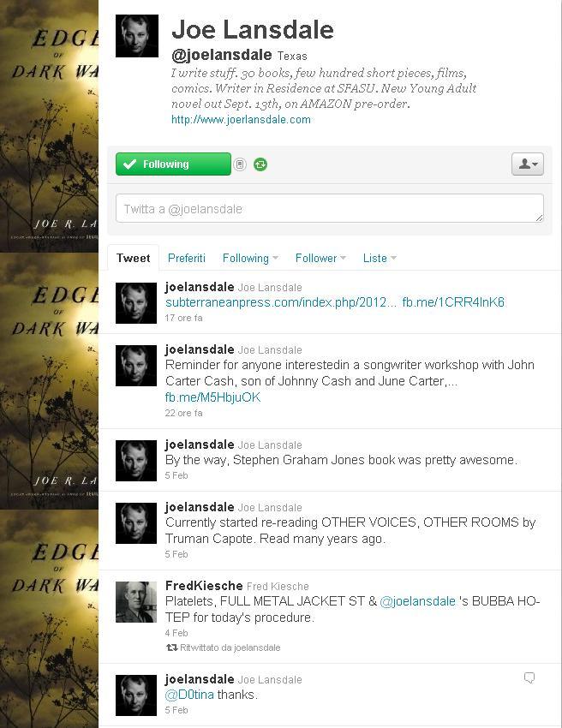This screenshot has width=562, height=728.
Task: Open the user actions dropdown menu
Action: [528, 164]
